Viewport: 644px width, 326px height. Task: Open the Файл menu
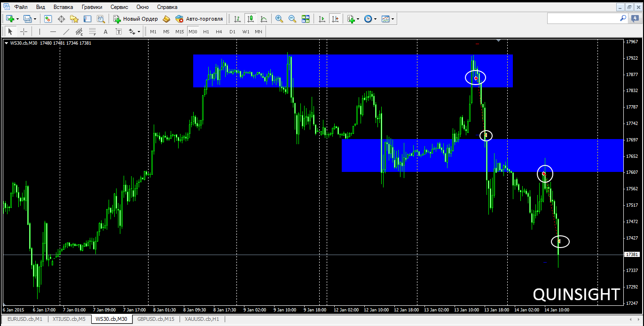[x=21, y=7]
